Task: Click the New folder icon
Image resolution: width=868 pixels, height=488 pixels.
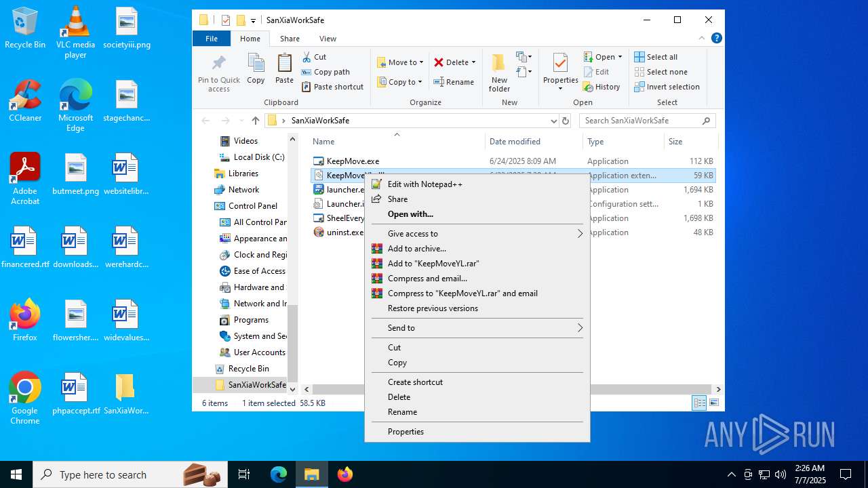Action: click(499, 63)
